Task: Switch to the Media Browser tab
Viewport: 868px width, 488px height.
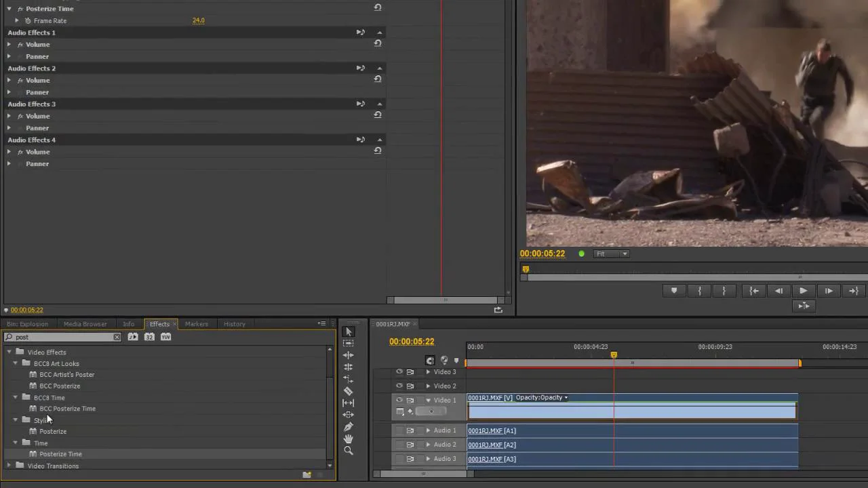Action: pos(85,324)
